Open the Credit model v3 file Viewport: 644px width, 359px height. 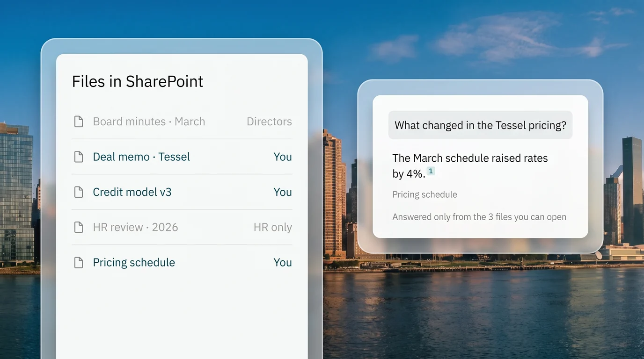132,192
